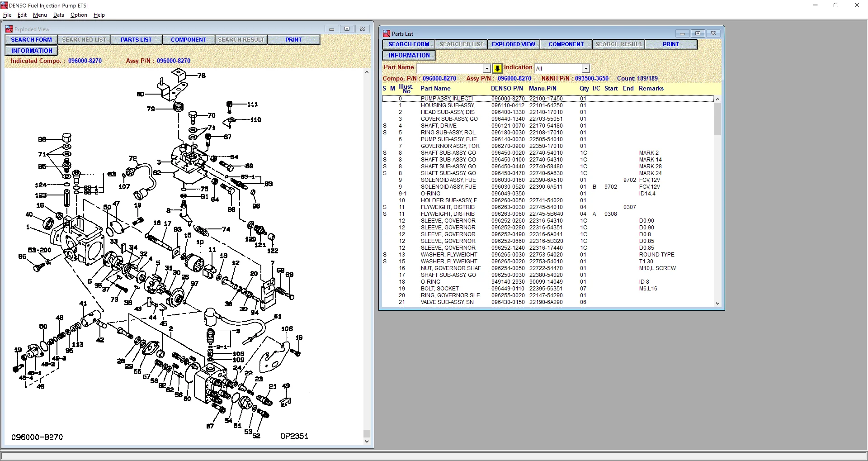The width and height of the screenshot is (868, 461).
Task: Open the Option menu
Action: 79,15
